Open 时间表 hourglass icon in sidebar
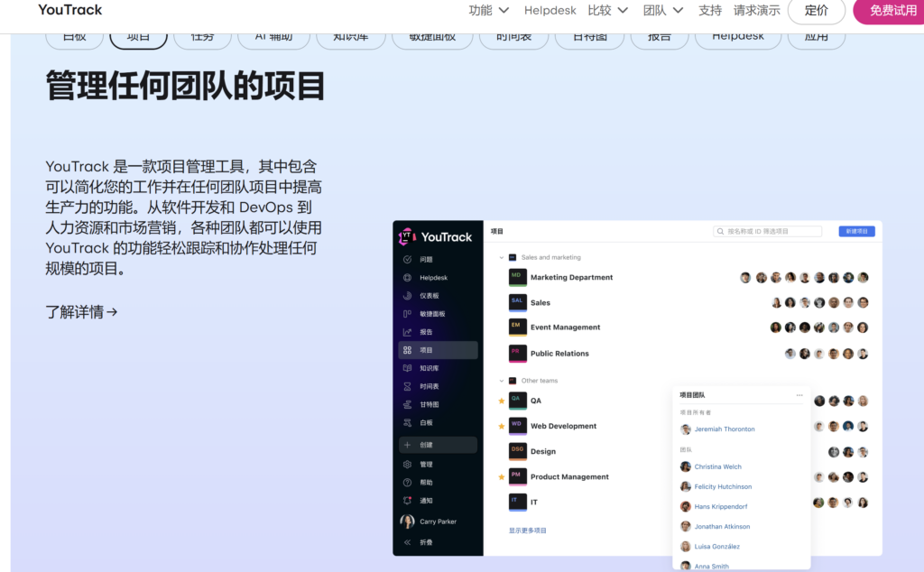The image size is (924, 572). click(x=407, y=386)
